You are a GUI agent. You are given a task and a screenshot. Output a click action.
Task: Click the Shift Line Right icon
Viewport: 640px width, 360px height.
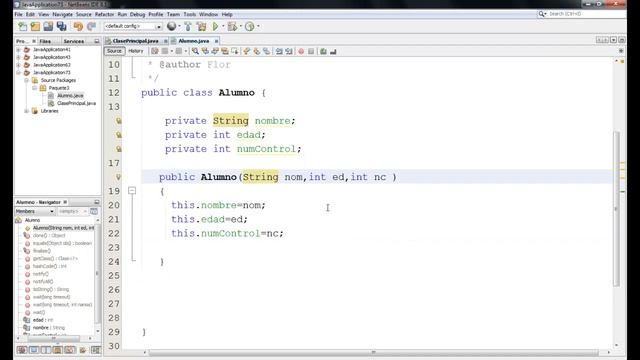click(289, 51)
